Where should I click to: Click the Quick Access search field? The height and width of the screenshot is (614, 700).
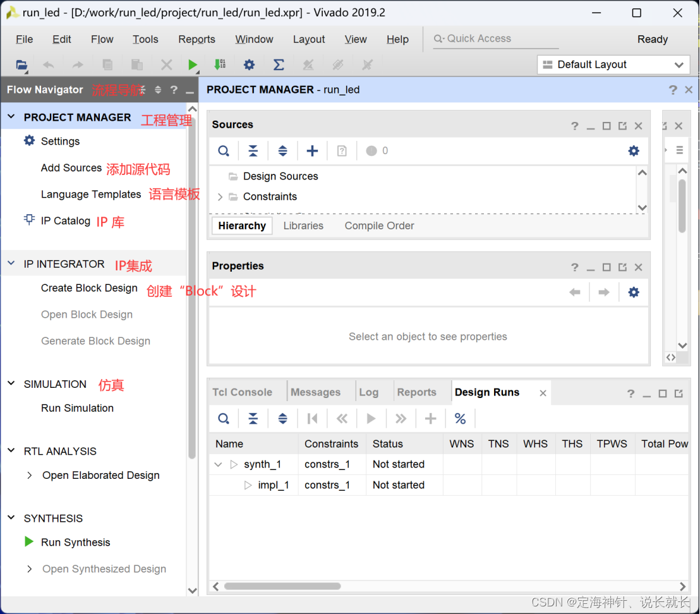pos(495,39)
